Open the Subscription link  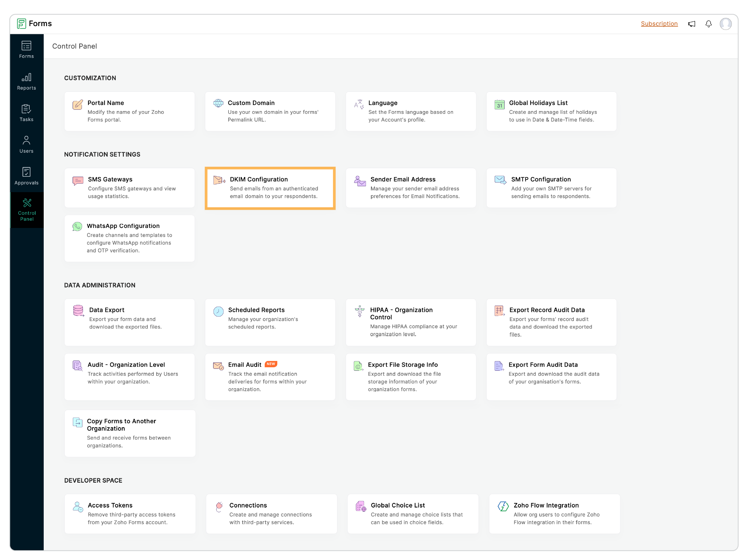[x=659, y=24]
